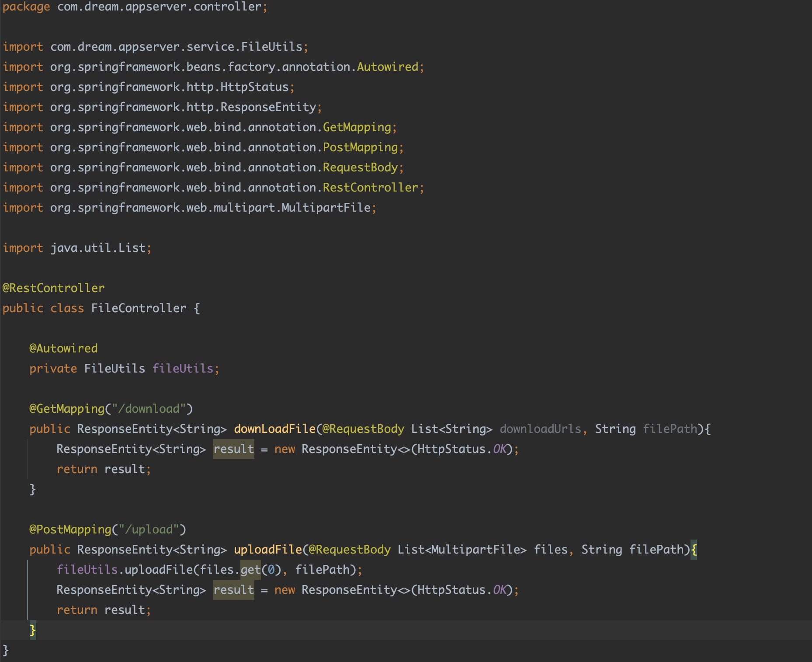Click the @RestController annotation above the class
The width and height of the screenshot is (812, 662).
(x=54, y=288)
